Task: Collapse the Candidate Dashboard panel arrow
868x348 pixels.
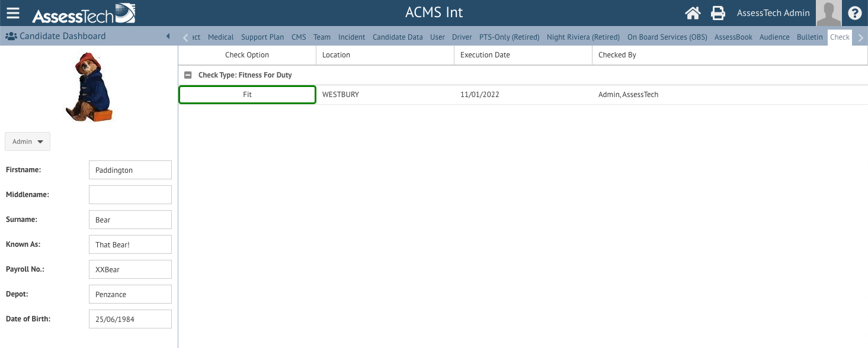Action: pos(168,36)
